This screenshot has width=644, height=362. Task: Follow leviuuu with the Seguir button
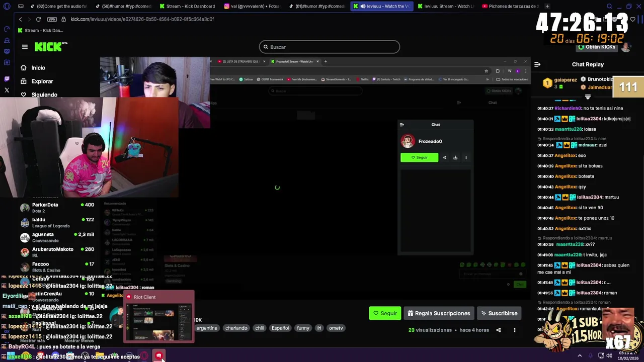coord(385,313)
